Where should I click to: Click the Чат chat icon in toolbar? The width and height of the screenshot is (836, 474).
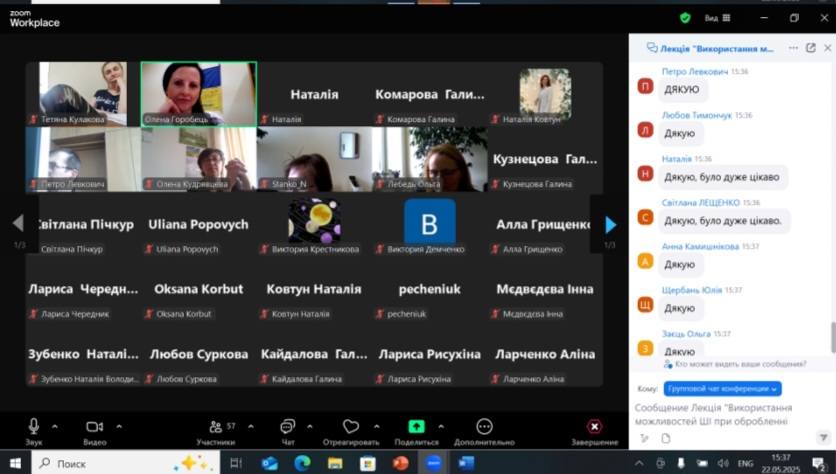click(287, 427)
